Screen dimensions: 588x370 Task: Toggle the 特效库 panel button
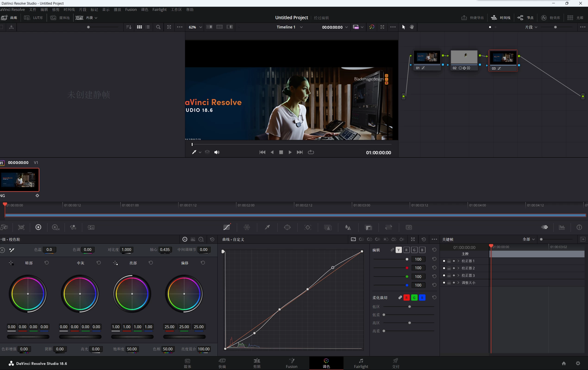(550, 18)
